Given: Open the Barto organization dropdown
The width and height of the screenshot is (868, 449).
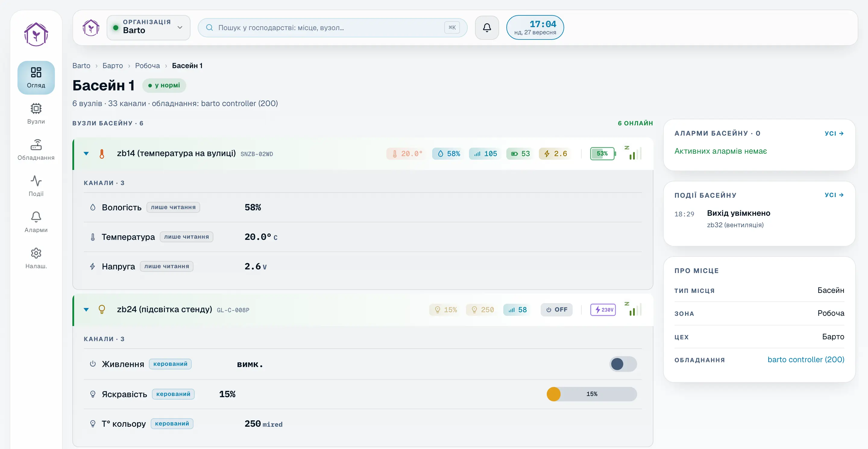Looking at the screenshot, I should pyautogui.click(x=149, y=28).
